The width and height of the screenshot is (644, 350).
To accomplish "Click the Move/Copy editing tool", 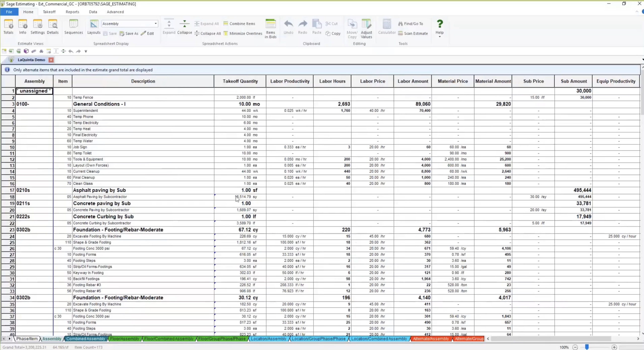I will point(352,28).
